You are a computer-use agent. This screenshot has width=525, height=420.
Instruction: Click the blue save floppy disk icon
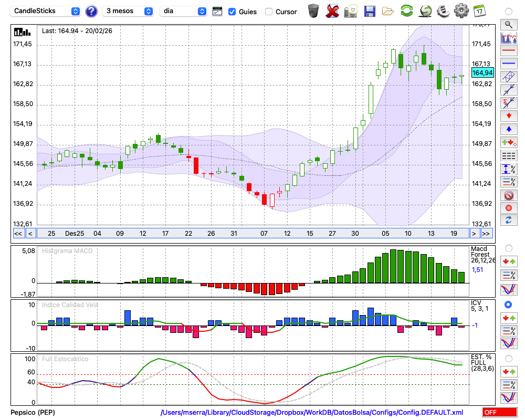(370, 11)
